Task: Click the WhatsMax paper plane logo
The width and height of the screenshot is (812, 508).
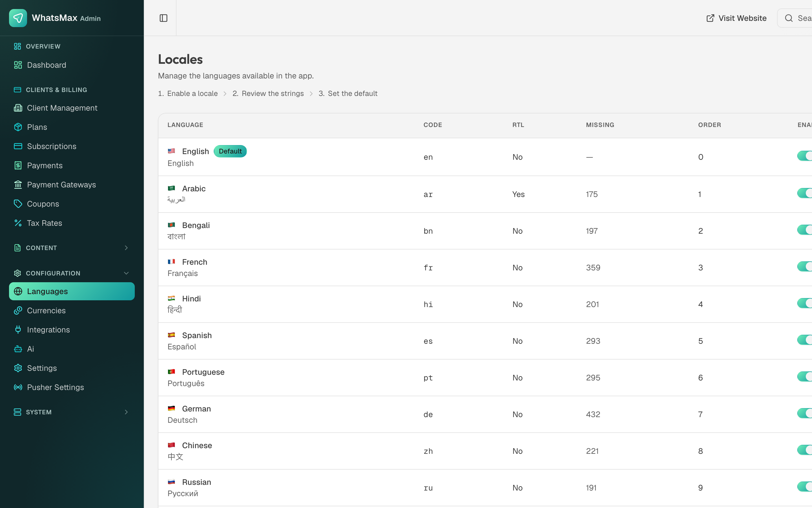Action: point(18,18)
